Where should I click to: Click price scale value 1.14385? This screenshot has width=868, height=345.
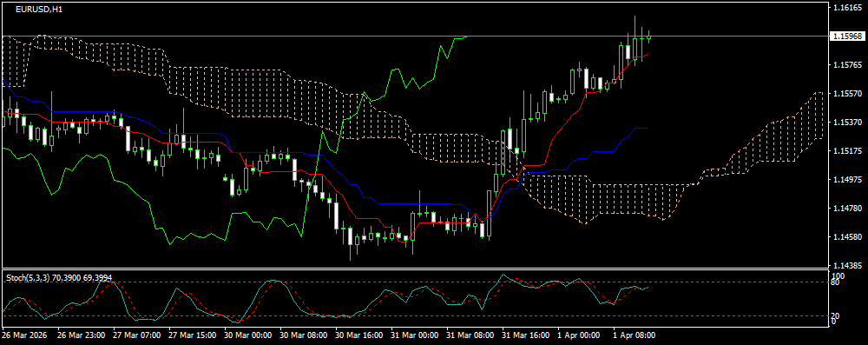(x=846, y=265)
